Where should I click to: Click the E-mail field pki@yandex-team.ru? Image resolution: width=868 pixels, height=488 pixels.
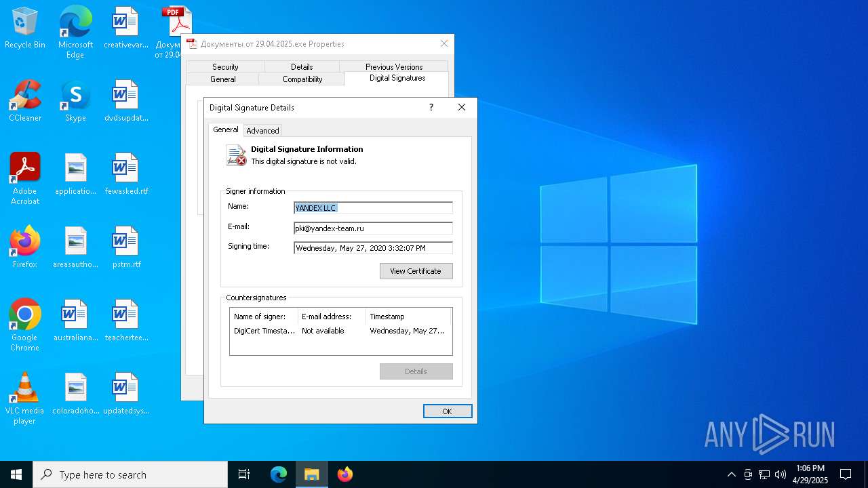click(373, 228)
